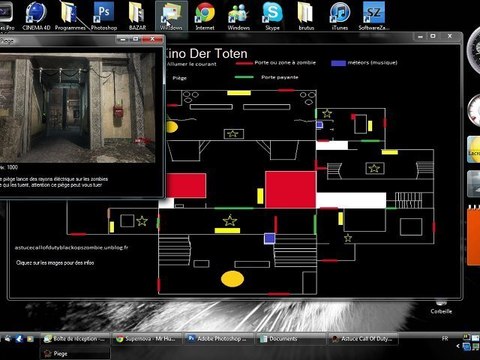Open the Corbeille recycle bin

click(x=441, y=308)
